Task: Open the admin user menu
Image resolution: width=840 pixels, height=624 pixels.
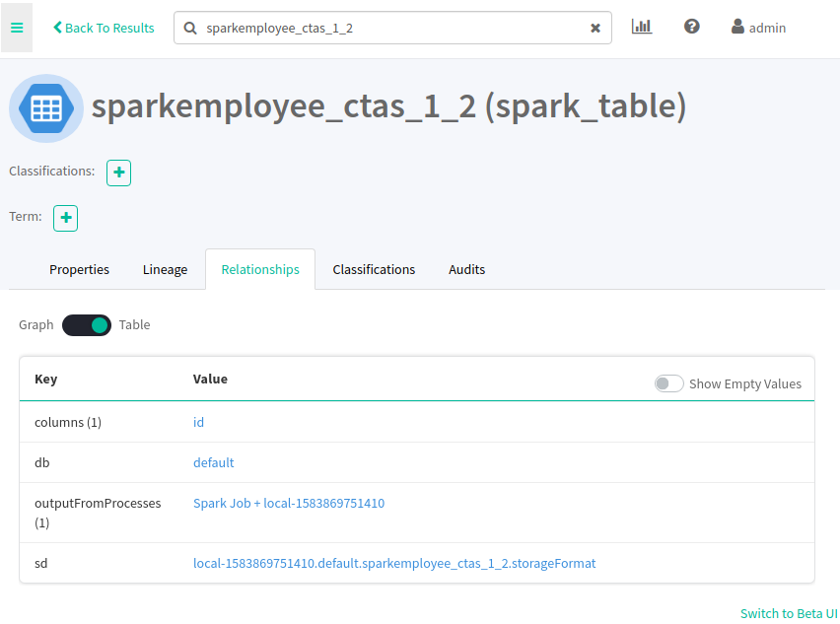Action: 758,28
